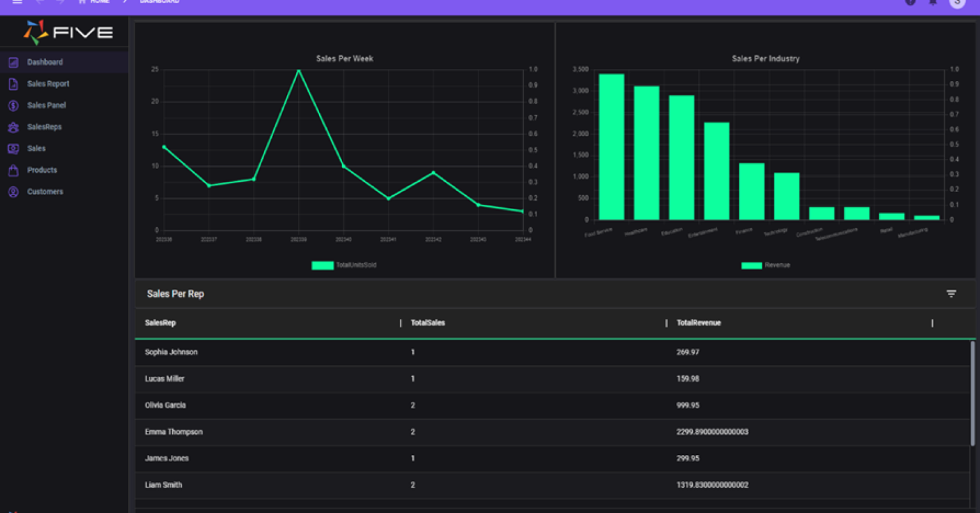Click the Sales Panel dollar icon
This screenshot has width=980, height=513.
pyautogui.click(x=13, y=105)
